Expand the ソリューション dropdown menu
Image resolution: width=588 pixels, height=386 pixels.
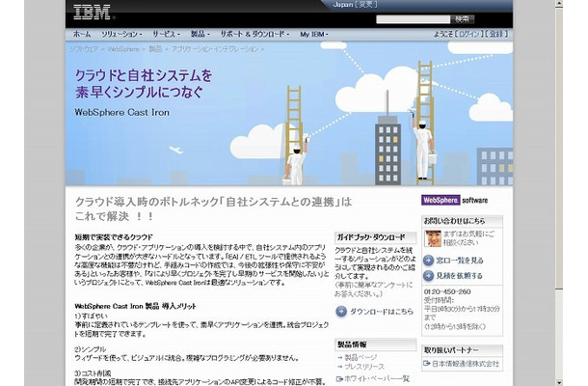(120, 34)
